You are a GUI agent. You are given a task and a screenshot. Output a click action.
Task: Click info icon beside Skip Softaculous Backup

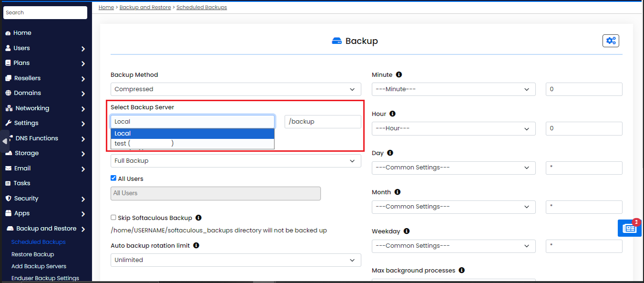coord(198,218)
